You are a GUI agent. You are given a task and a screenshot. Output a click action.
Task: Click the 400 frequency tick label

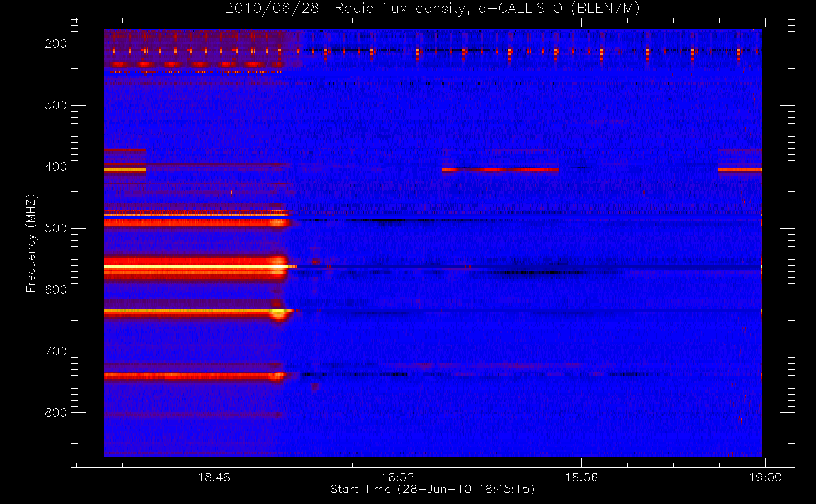(x=55, y=167)
